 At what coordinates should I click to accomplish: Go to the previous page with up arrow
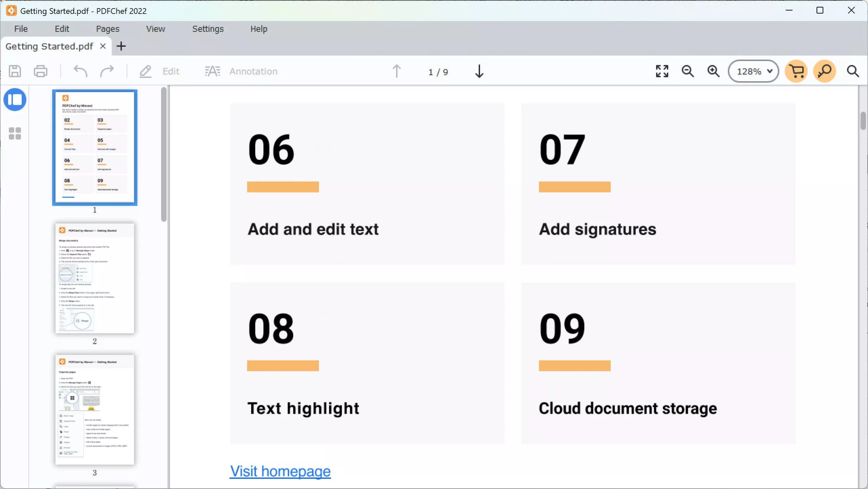(x=396, y=71)
